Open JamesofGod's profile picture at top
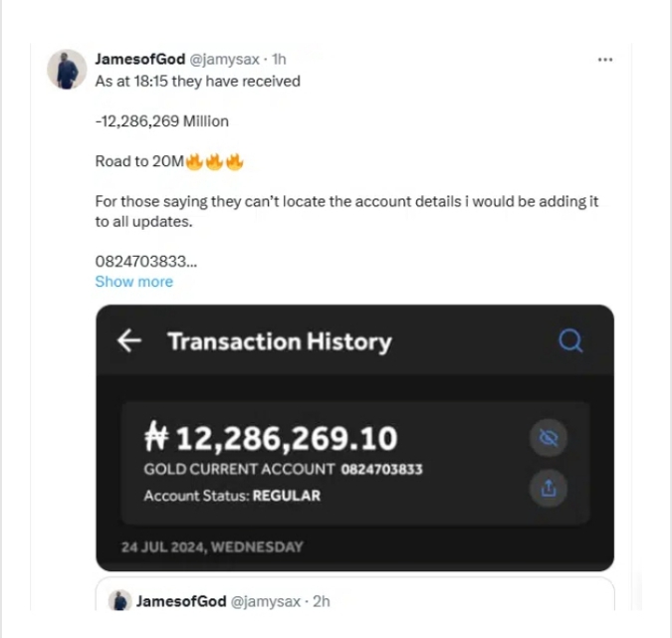Image resolution: width=672 pixels, height=638 pixels. 67,70
